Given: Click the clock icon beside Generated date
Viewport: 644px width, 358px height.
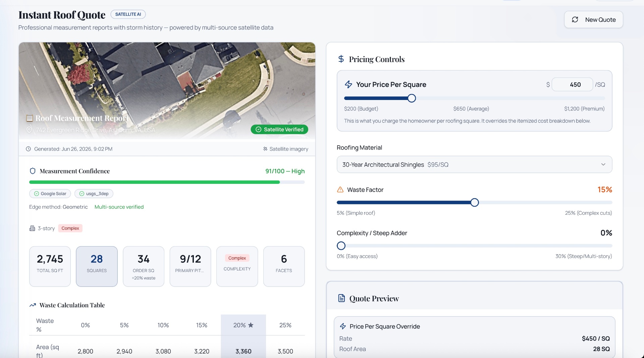Looking at the screenshot, I should click(x=29, y=149).
